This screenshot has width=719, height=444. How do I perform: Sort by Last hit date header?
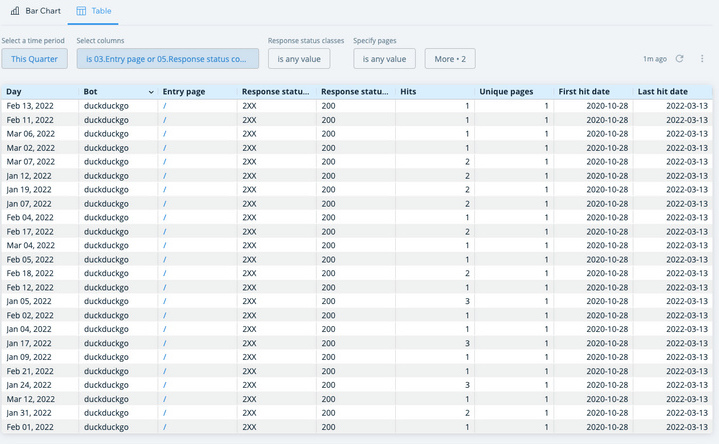pyautogui.click(x=663, y=92)
